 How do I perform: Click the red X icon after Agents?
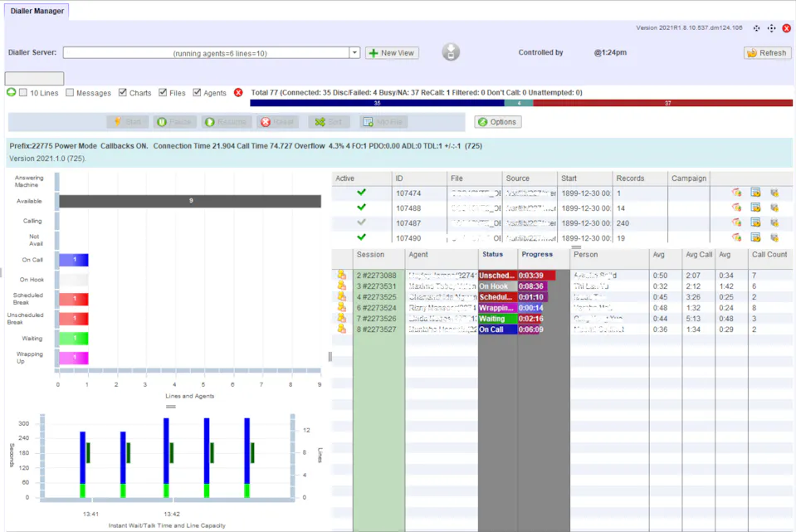click(x=238, y=93)
